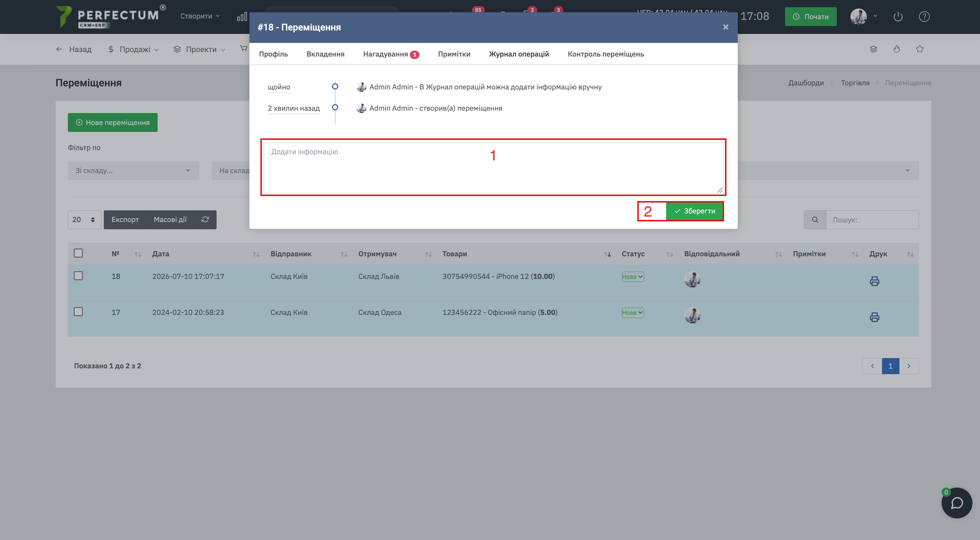Tick the checkbox for row 17

(x=78, y=312)
